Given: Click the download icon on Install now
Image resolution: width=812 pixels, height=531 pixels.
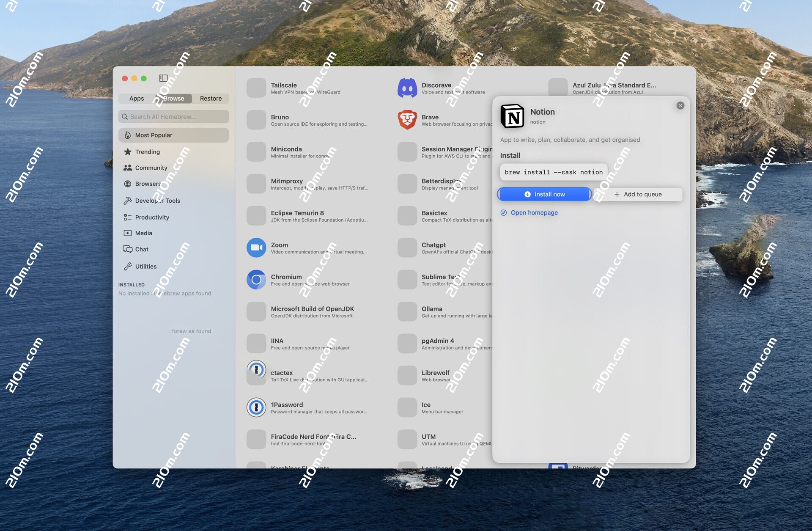Looking at the screenshot, I should coord(527,195).
